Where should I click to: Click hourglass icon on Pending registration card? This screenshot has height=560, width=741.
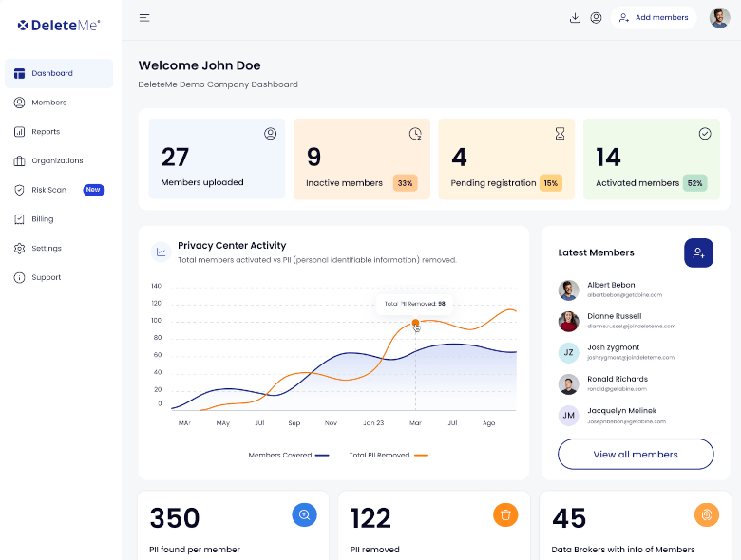(560, 134)
